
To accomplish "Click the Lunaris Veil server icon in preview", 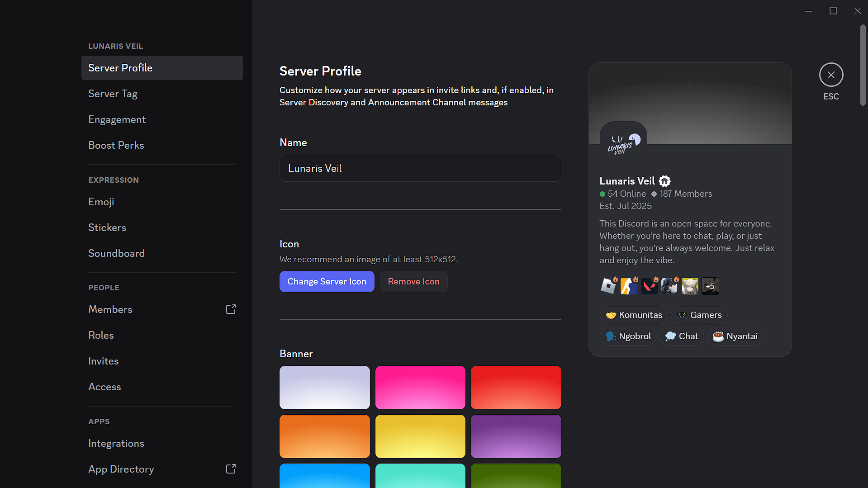I will 623,144.
